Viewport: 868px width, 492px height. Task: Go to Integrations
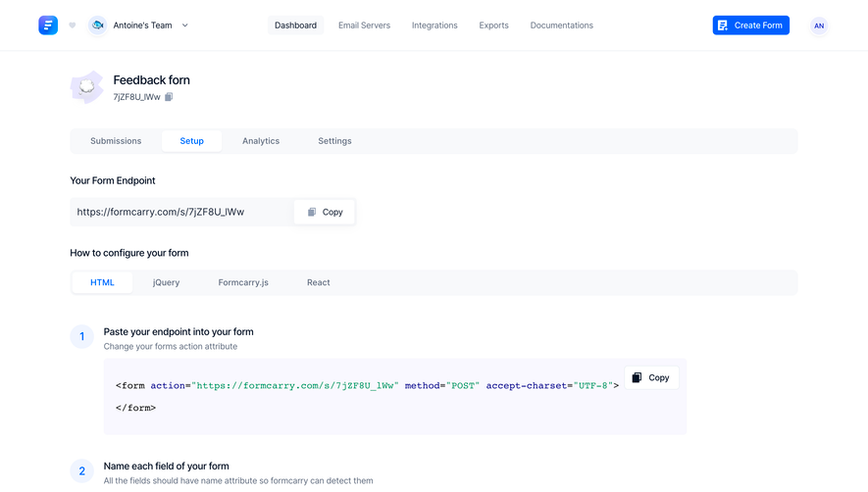tap(434, 25)
